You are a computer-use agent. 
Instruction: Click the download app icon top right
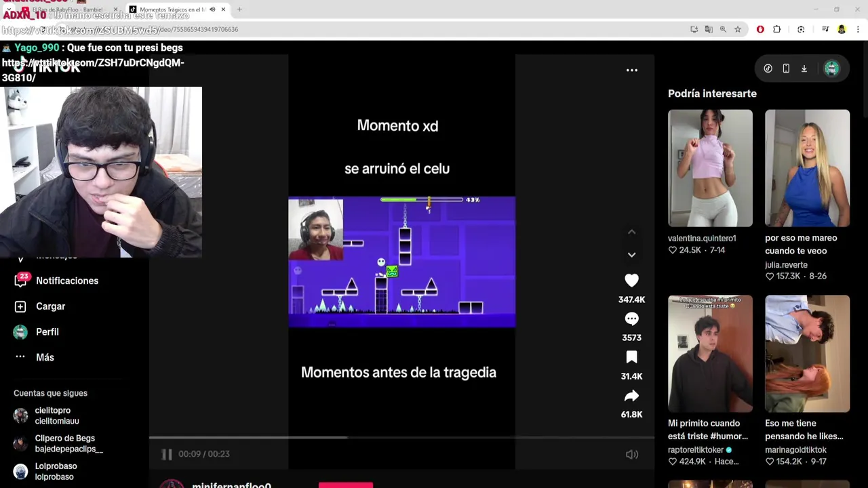(x=804, y=68)
